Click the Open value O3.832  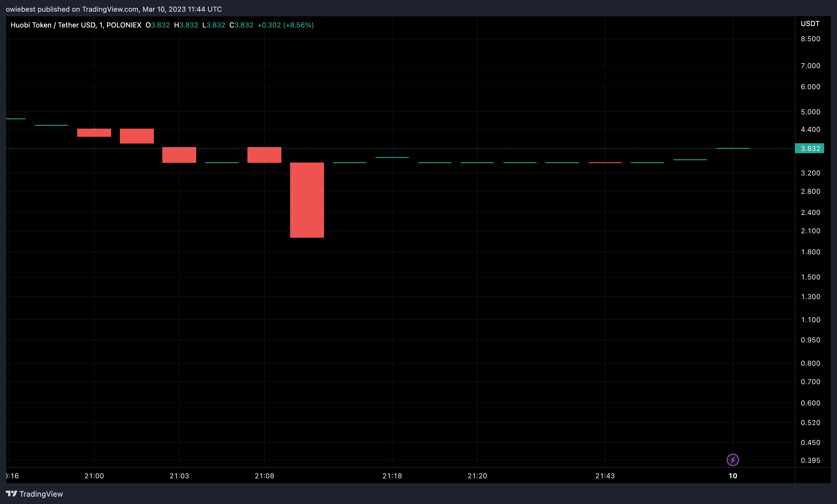(158, 25)
